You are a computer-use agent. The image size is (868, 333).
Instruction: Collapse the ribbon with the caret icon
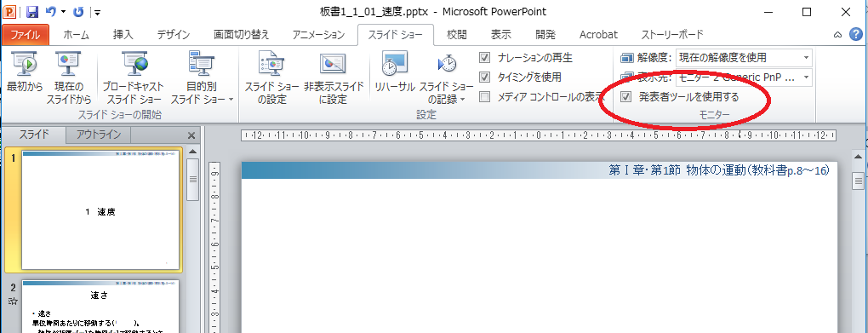point(837,35)
